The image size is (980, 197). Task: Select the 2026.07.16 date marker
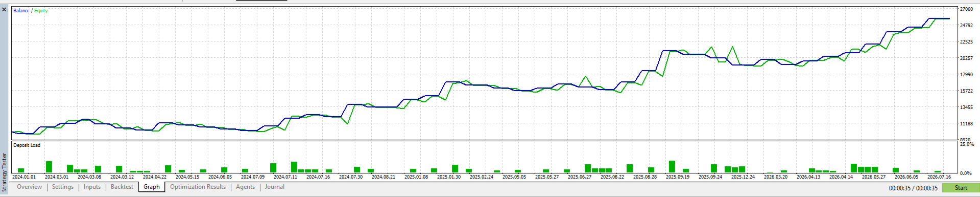click(x=939, y=177)
